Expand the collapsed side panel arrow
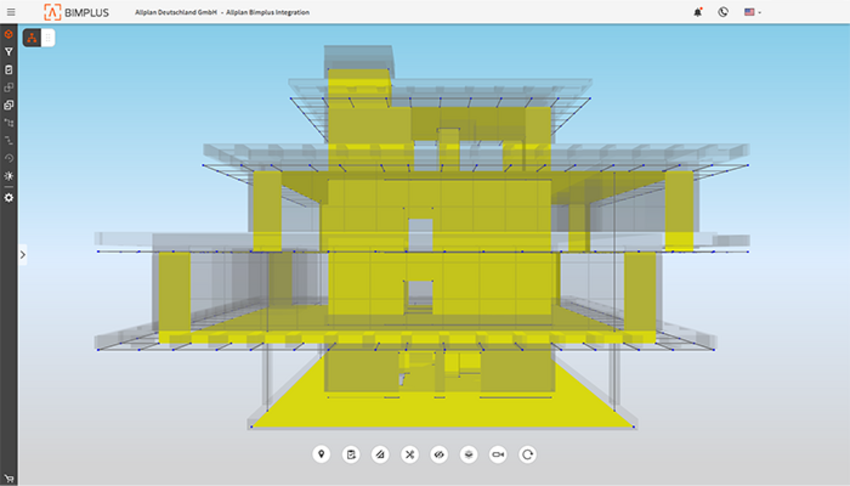The height and width of the screenshot is (486, 850). tap(23, 255)
